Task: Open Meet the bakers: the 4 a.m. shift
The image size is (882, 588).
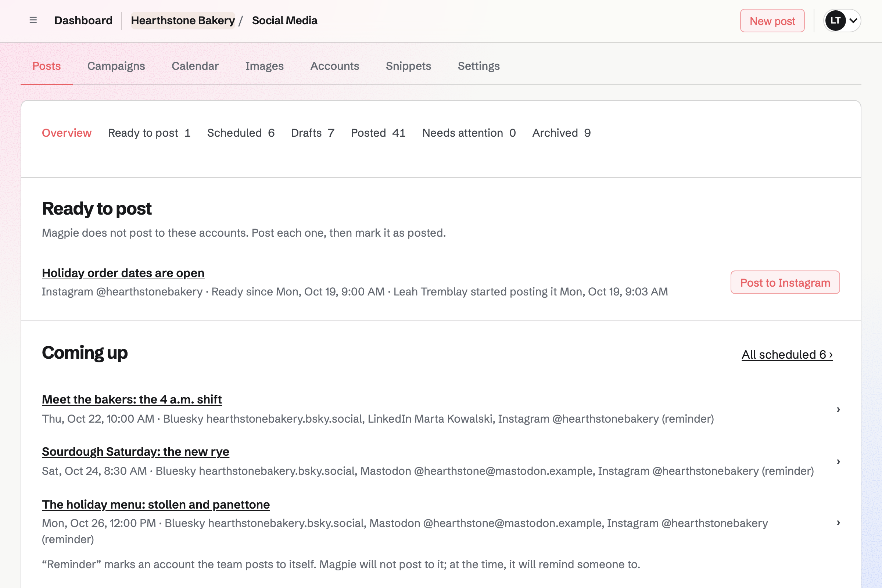Action: click(132, 399)
